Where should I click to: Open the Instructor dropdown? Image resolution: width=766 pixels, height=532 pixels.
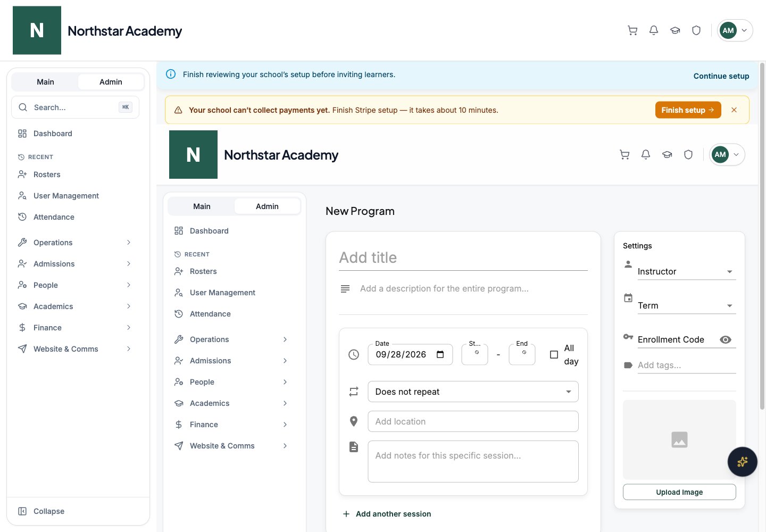687,271
